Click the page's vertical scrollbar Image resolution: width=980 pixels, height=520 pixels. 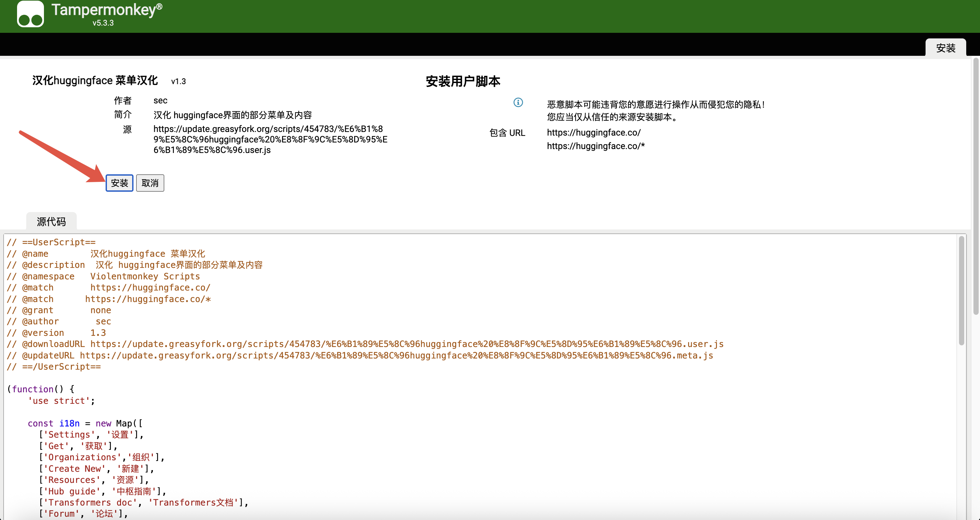point(976,186)
